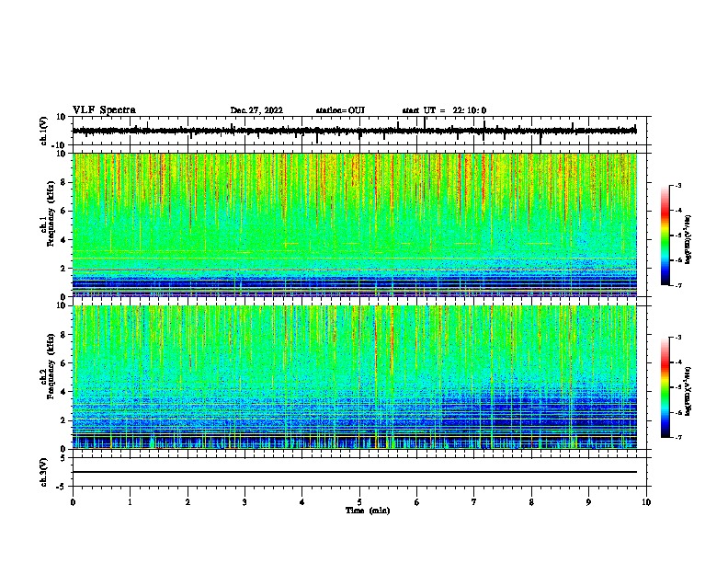Click the ch.1 colorbar log(PSD) label
Viewport: 728px width, 563px height.
point(688,240)
